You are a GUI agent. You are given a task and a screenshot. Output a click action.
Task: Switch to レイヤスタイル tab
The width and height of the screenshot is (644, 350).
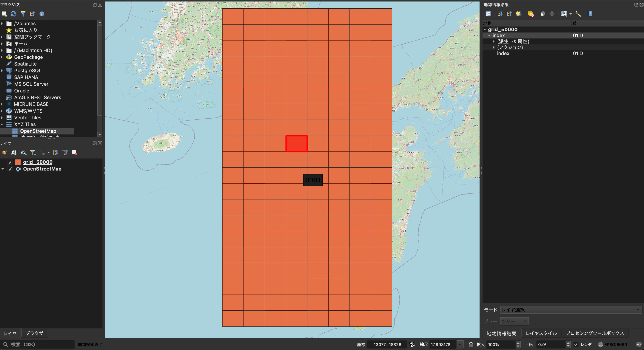click(x=541, y=333)
